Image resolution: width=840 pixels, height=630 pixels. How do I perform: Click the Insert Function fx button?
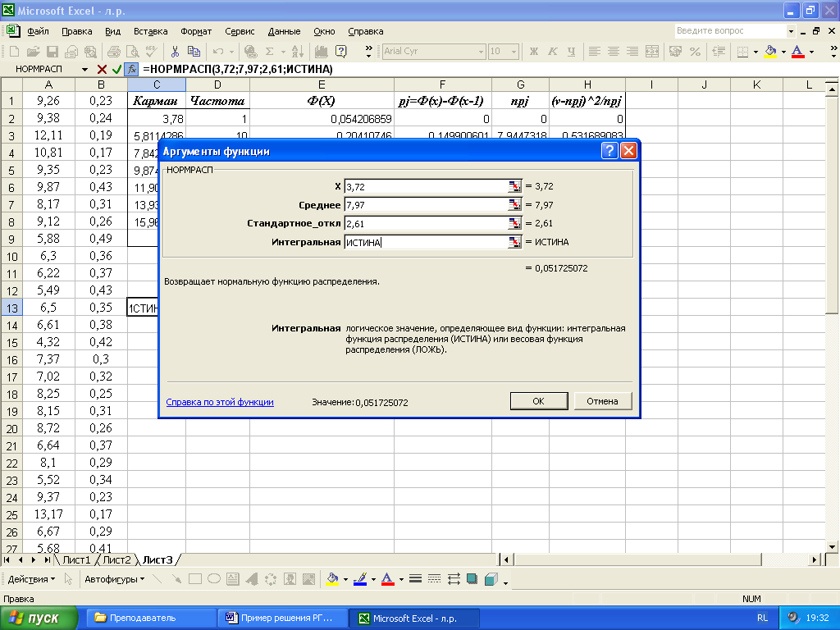(132, 69)
